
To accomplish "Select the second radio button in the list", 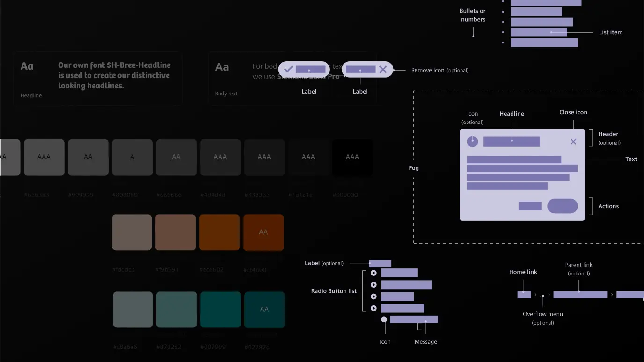I will click(x=373, y=285).
